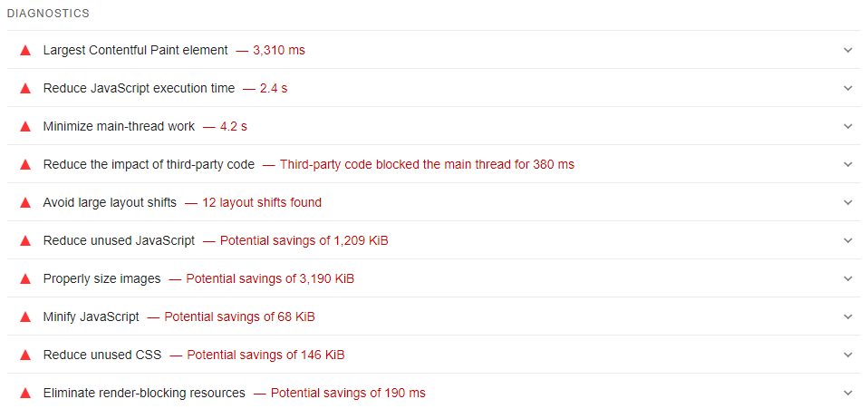The width and height of the screenshot is (868, 409).
Task: Expand Reduce JavaScript execution time chevron
Action: (x=848, y=89)
